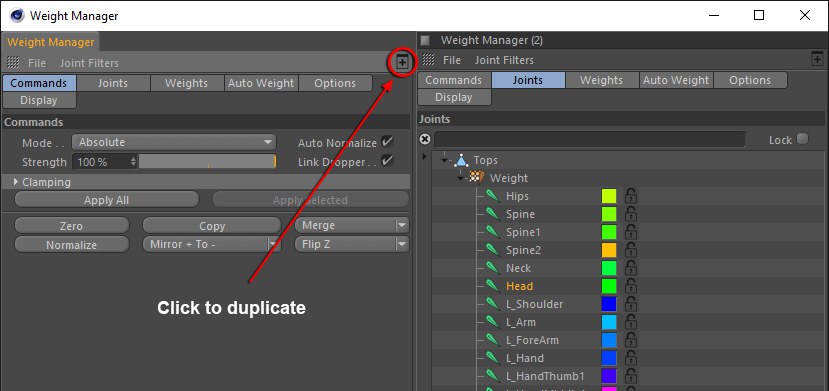This screenshot has width=829, height=391.
Task: Enable the Lock checkbox in Joints panel
Action: click(803, 139)
